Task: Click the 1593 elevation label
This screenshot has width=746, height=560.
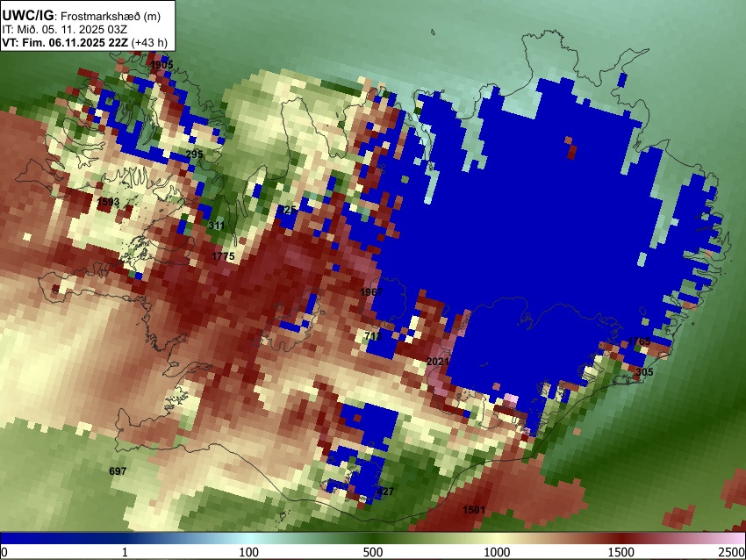Action: (x=108, y=202)
